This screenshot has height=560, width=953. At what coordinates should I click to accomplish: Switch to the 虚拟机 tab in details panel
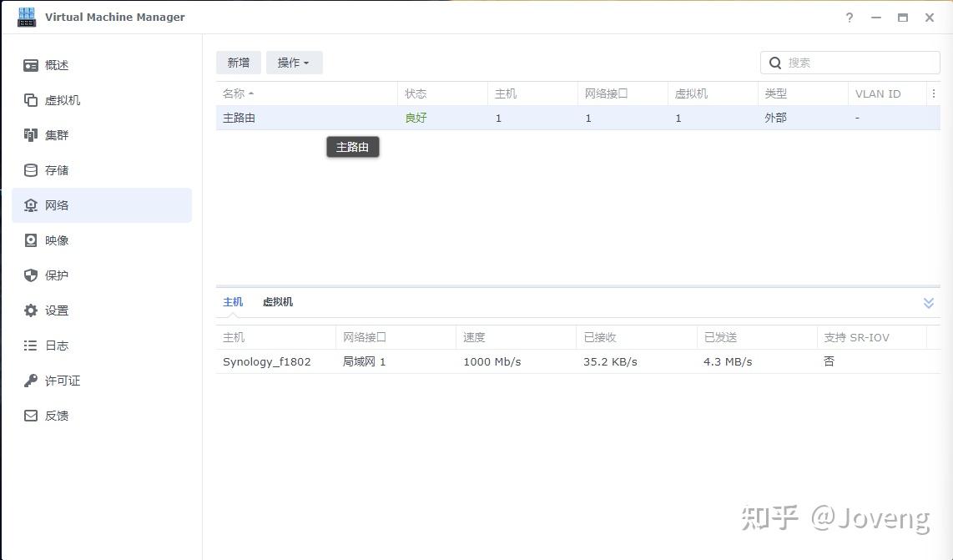click(277, 302)
